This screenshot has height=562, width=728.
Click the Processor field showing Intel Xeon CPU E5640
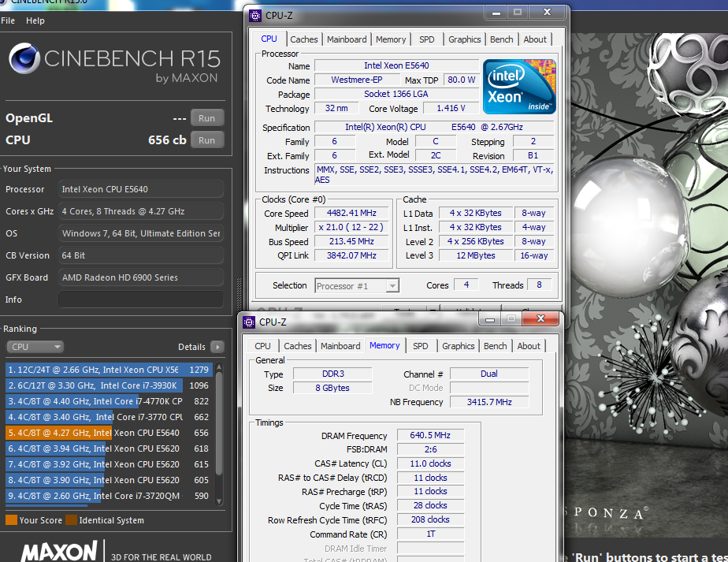141,189
